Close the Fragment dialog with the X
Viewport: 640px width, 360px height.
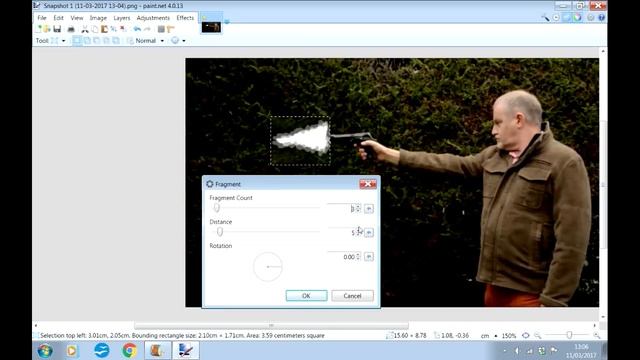[368, 184]
